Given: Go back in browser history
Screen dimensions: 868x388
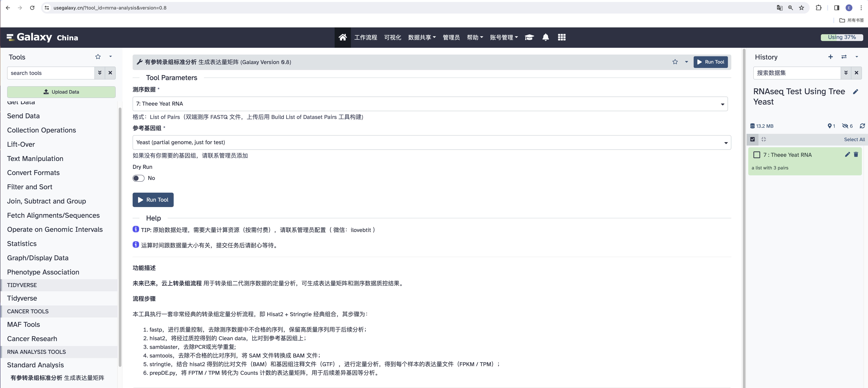Looking at the screenshot, I should point(8,8).
